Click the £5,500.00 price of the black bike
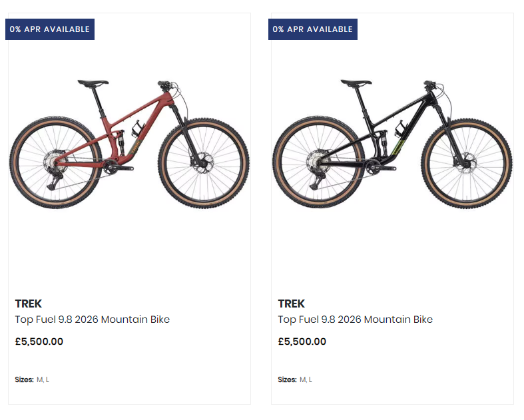 point(302,342)
